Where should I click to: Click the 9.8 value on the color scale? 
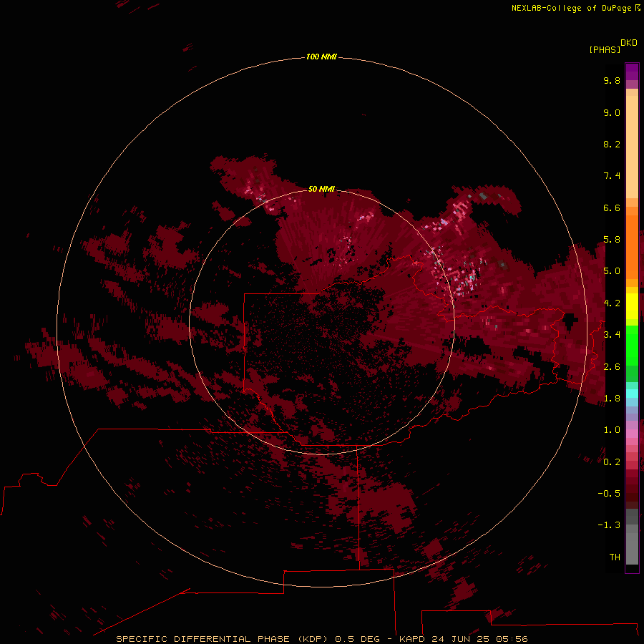point(612,80)
